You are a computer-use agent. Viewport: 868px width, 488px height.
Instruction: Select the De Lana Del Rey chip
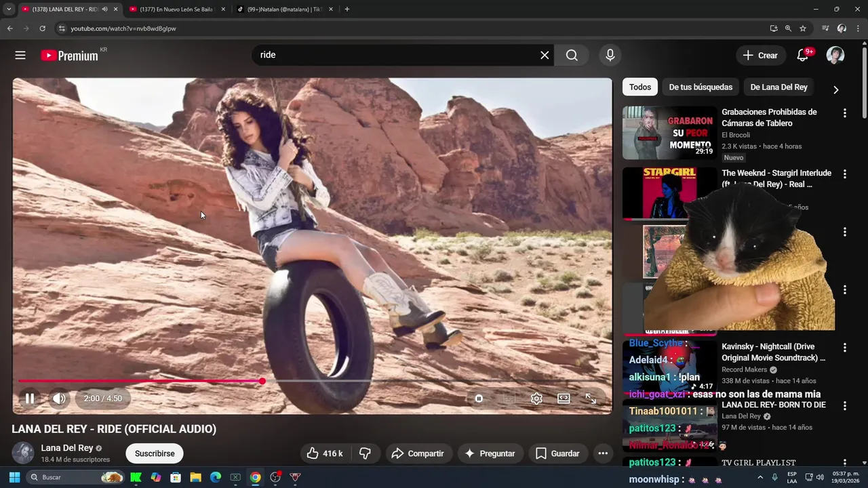[778, 87]
